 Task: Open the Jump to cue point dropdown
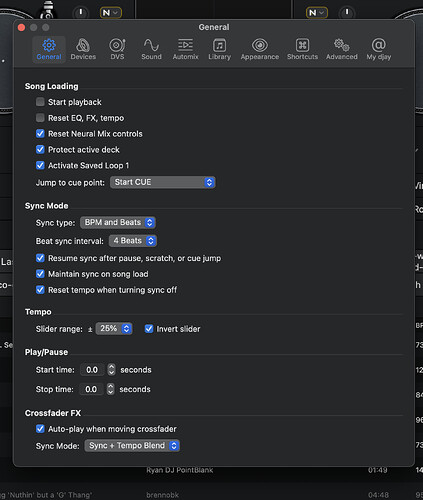(x=163, y=182)
